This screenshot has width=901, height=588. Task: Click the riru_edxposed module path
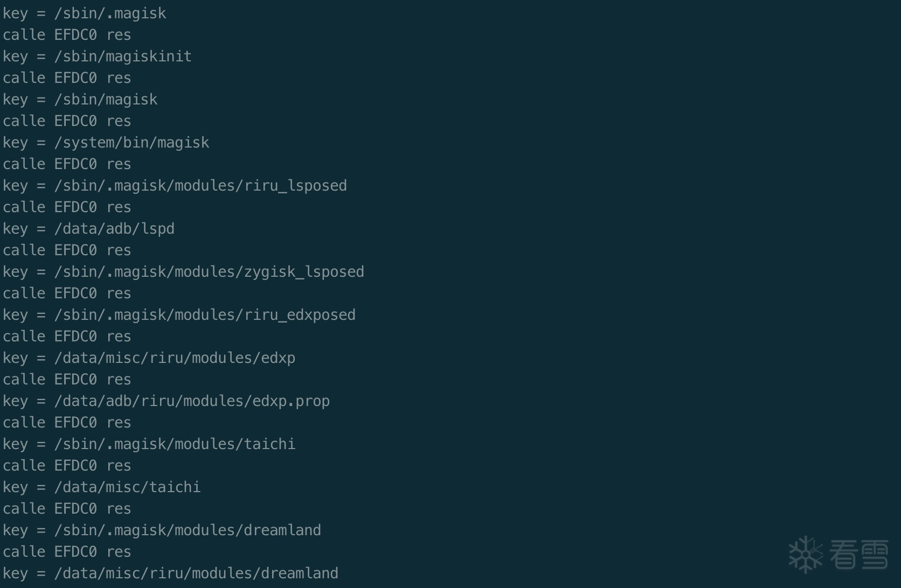tap(205, 315)
